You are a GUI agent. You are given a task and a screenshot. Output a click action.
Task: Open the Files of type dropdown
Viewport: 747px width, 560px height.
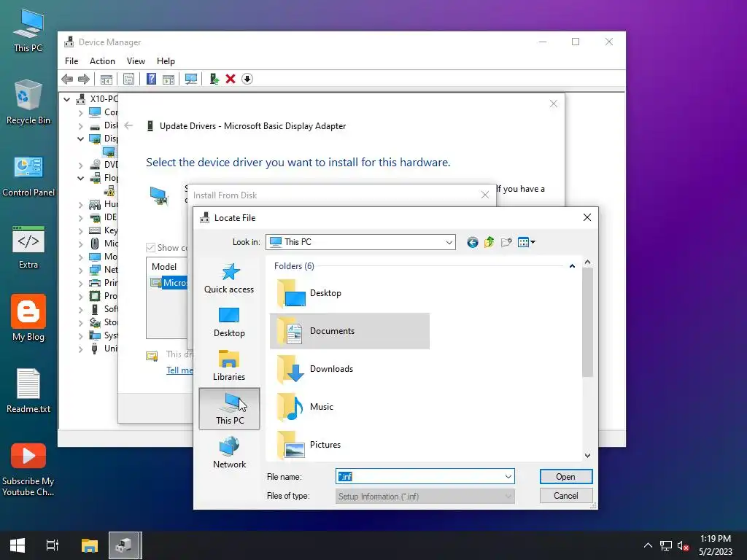click(x=425, y=496)
